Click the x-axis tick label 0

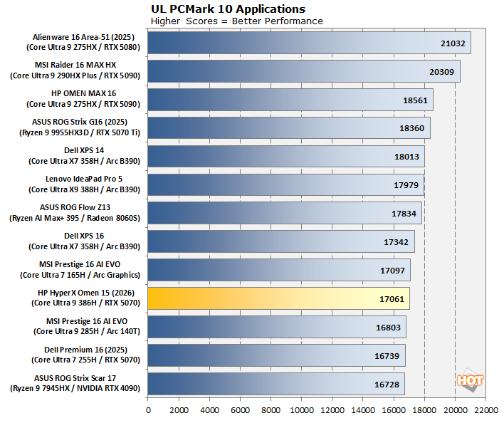click(x=148, y=410)
